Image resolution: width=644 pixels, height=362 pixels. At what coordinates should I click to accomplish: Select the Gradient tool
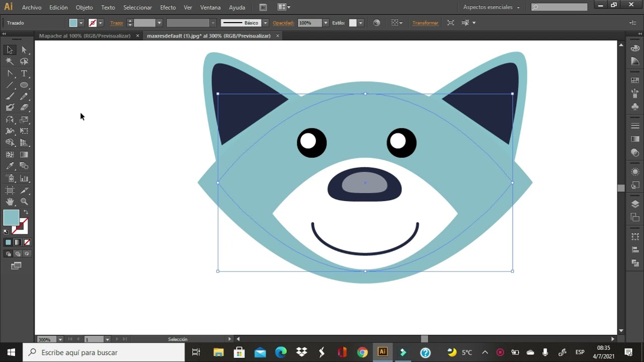pyautogui.click(x=24, y=154)
